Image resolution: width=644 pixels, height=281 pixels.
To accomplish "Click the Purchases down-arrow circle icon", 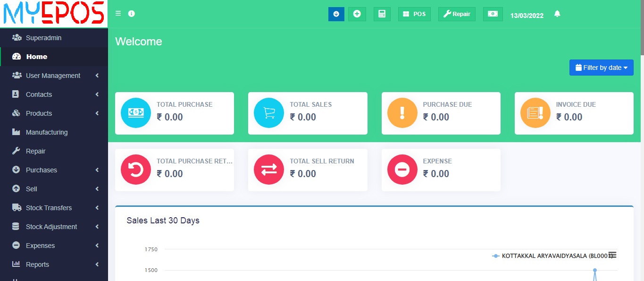I will 16,170.
